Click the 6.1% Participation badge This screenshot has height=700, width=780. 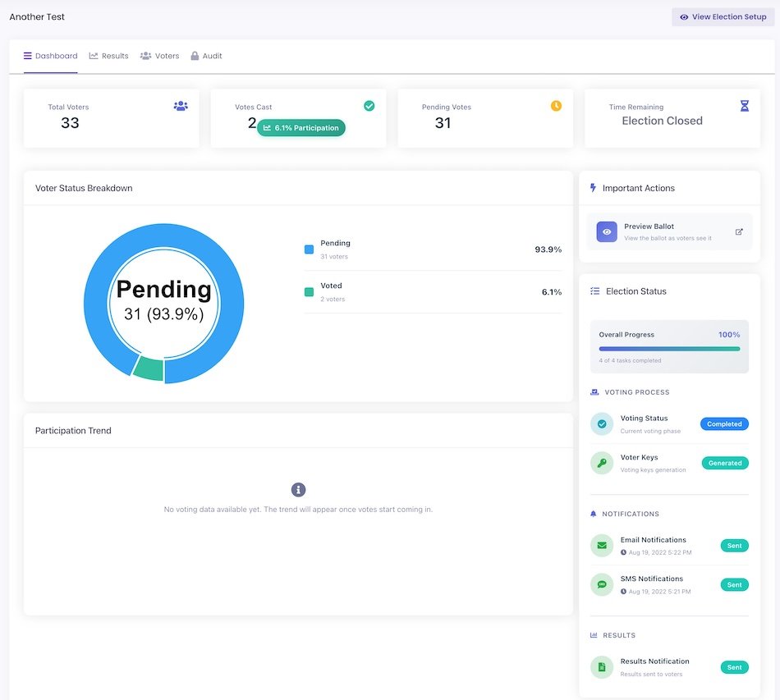[301, 128]
